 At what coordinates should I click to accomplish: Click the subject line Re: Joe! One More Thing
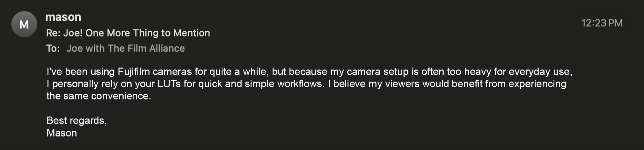128,33
